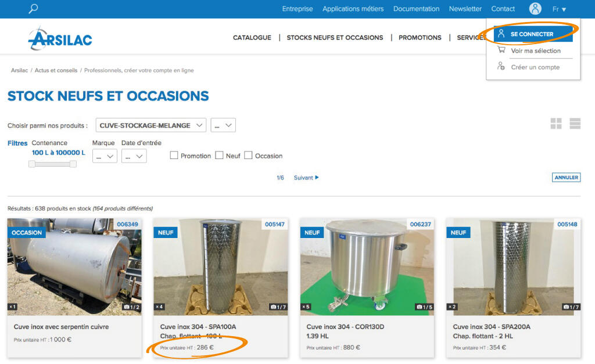Open STOCKS NEUFS ET OCCASIONS menu
Viewport: 595px width, 364px height.
pos(335,38)
